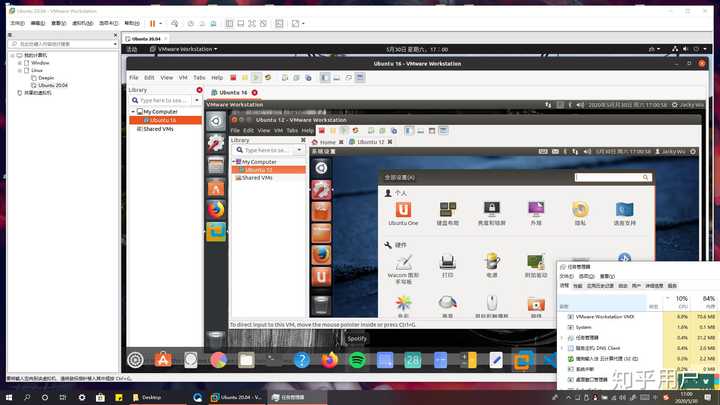Click the CPU 10% column header in Task Manager
Viewport: 720px width, 405px height.
(676, 302)
